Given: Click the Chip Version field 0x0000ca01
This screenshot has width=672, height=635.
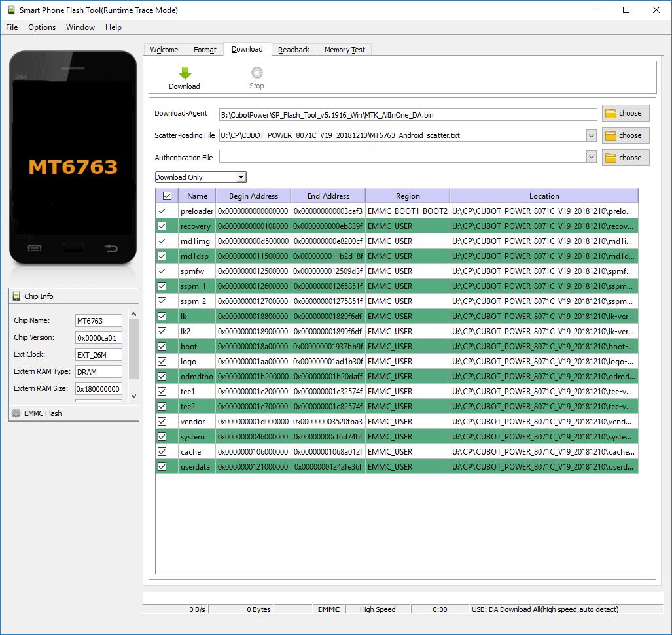Looking at the screenshot, I should point(99,338).
